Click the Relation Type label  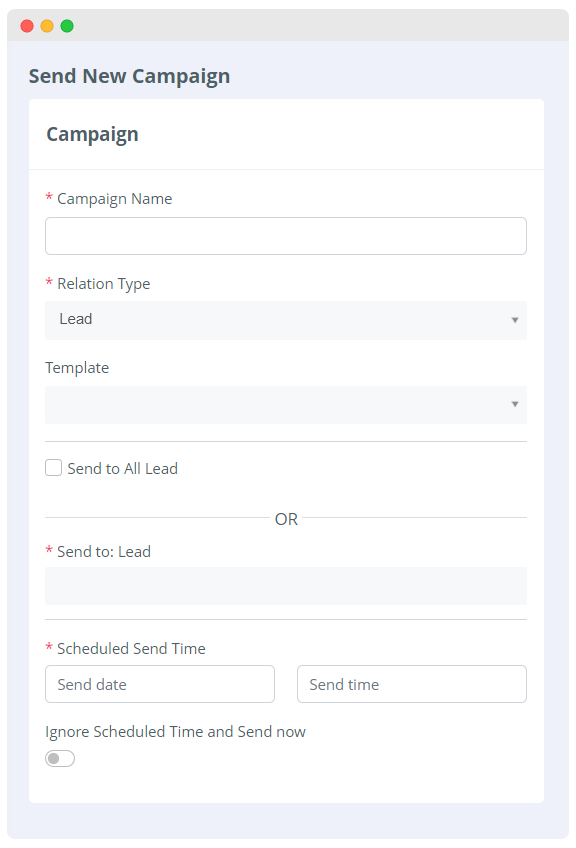tap(104, 284)
